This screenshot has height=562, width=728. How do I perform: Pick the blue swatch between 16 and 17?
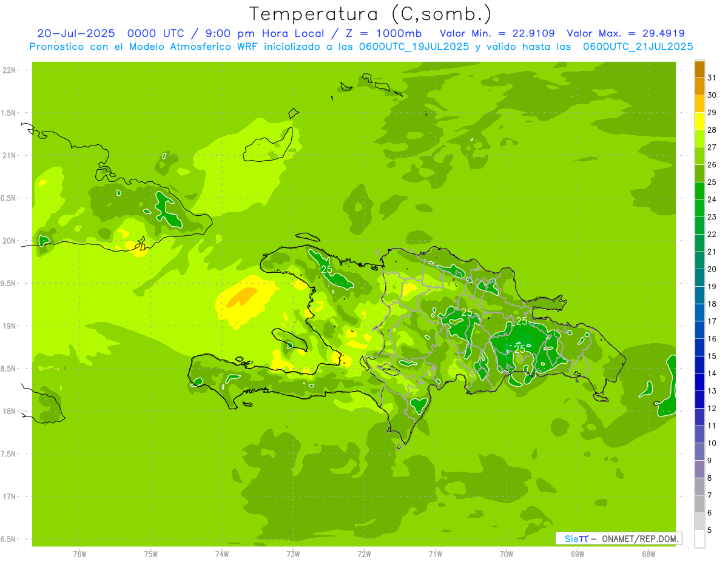pyautogui.click(x=699, y=330)
